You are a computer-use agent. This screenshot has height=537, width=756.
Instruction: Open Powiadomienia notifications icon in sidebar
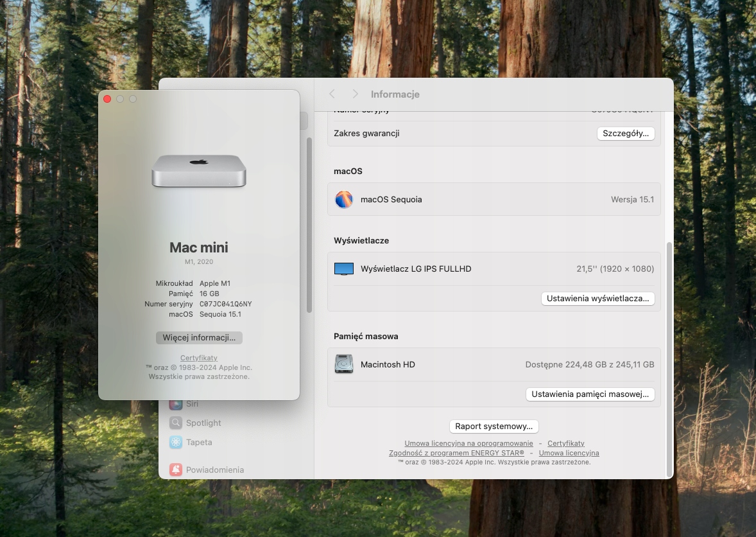(175, 470)
